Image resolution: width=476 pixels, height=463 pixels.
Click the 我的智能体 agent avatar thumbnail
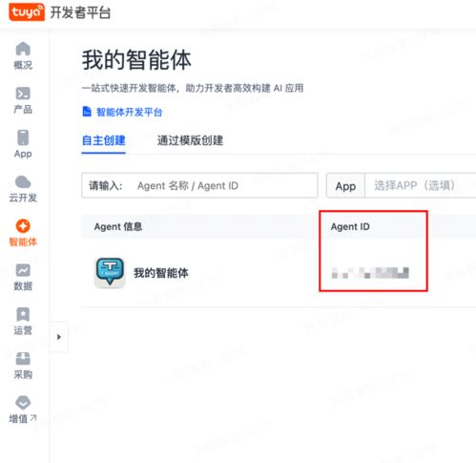click(110, 273)
